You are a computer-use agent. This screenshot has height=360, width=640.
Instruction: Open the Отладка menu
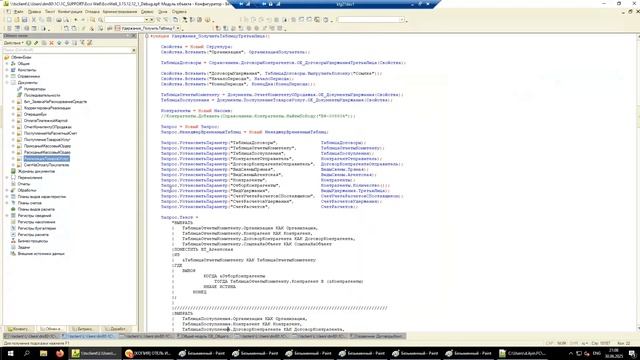[x=92, y=12]
